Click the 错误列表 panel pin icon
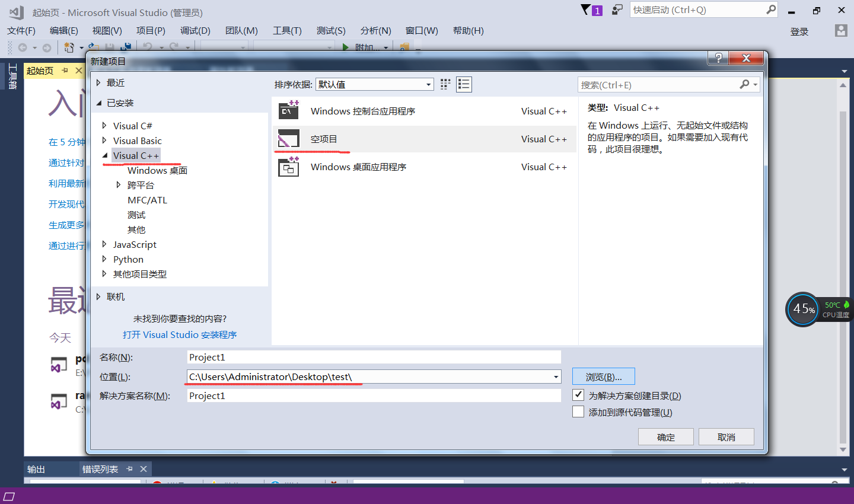 (129, 469)
